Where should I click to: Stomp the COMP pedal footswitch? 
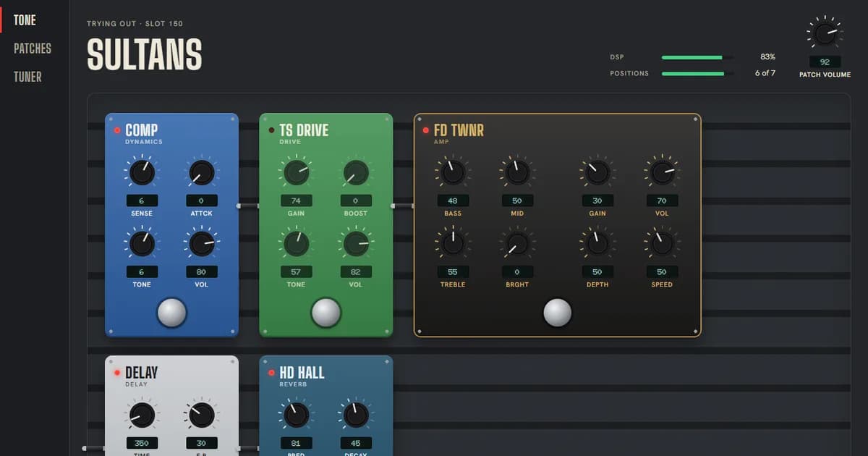pos(171,313)
